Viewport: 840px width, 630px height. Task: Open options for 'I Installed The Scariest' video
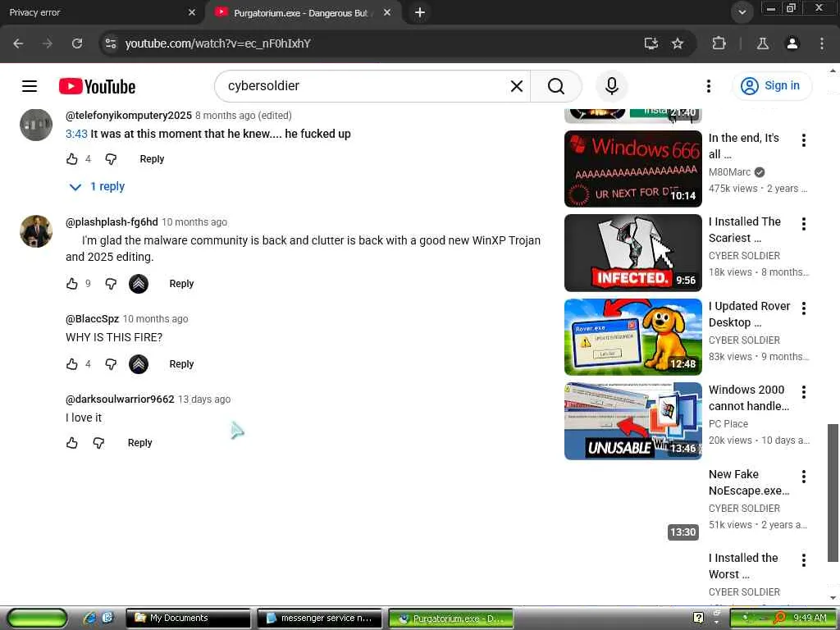coord(804,224)
